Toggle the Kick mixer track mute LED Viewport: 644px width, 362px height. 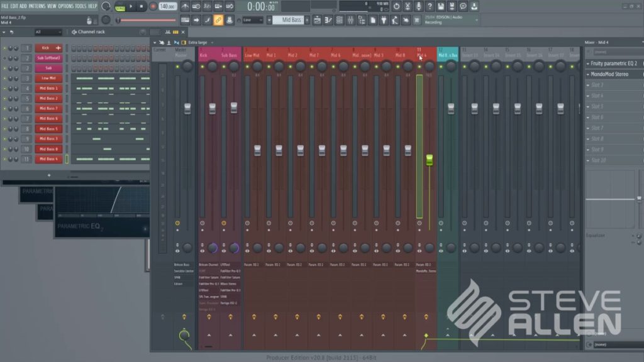pos(203,67)
